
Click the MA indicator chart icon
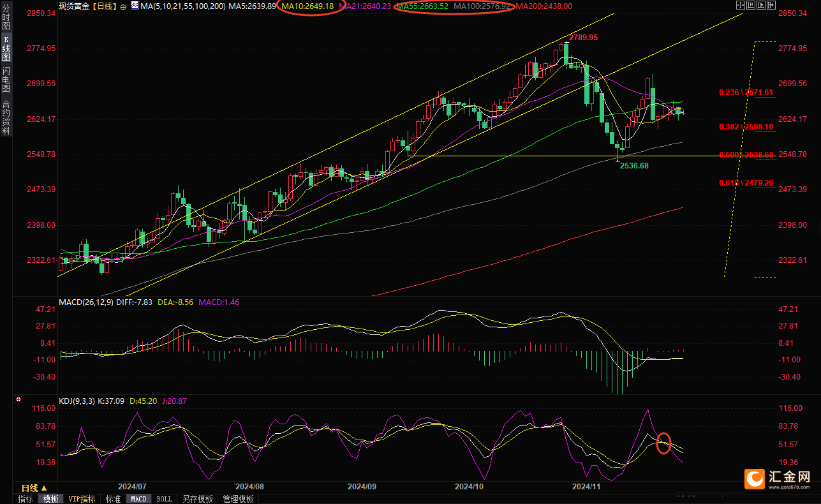[134, 6]
